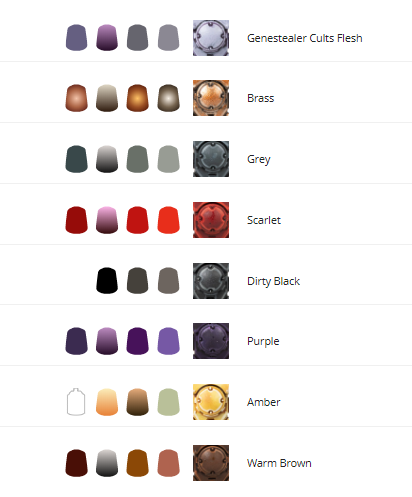The image size is (412, 497).
Task: Click the bright orange-red pot in Scarlet row
Action: [x=168, y=220]
